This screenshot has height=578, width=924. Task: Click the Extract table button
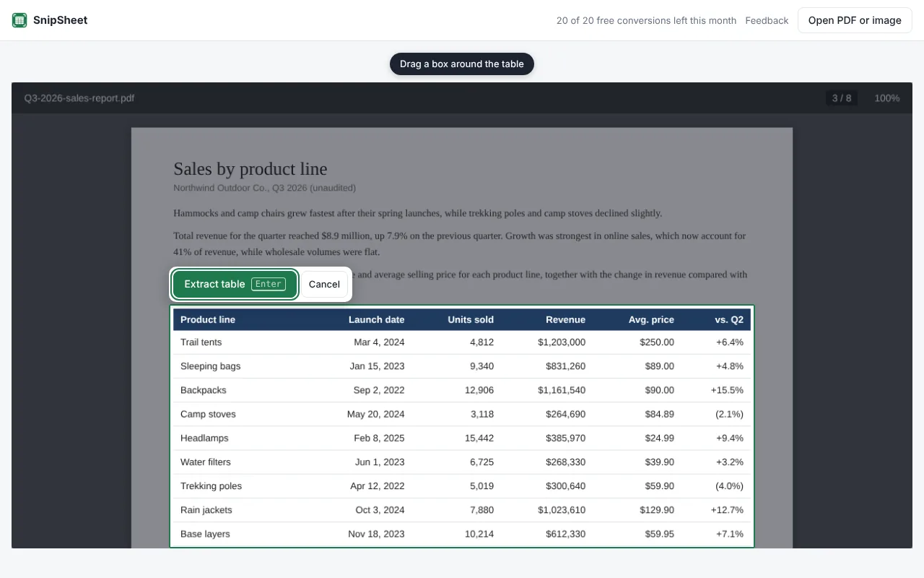tap(235, 284)
